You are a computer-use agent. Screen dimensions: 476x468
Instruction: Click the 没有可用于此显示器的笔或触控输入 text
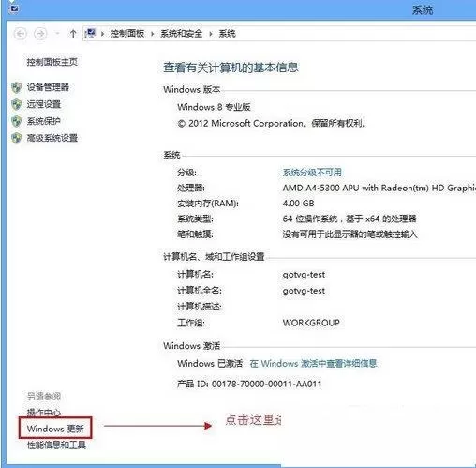coord(350,234)
